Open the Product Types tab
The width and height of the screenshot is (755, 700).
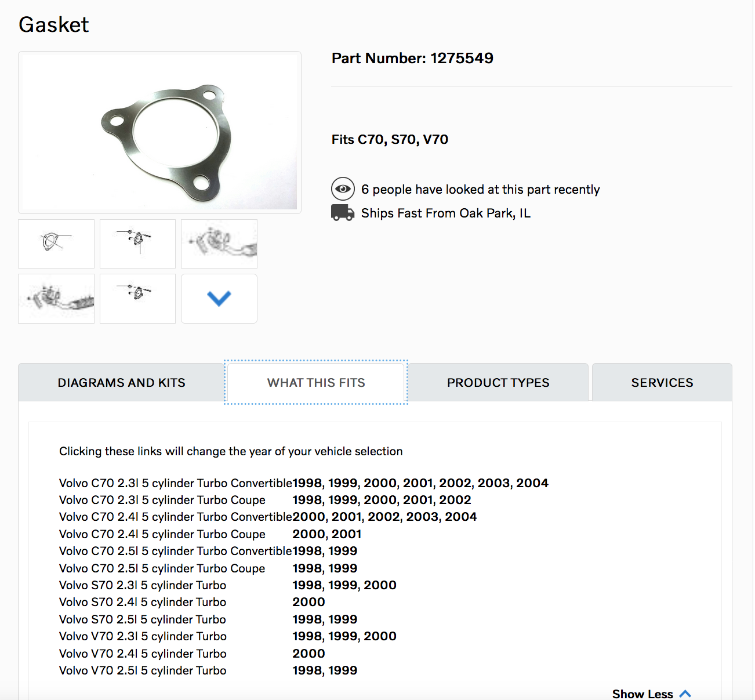[x=498, y=383]
